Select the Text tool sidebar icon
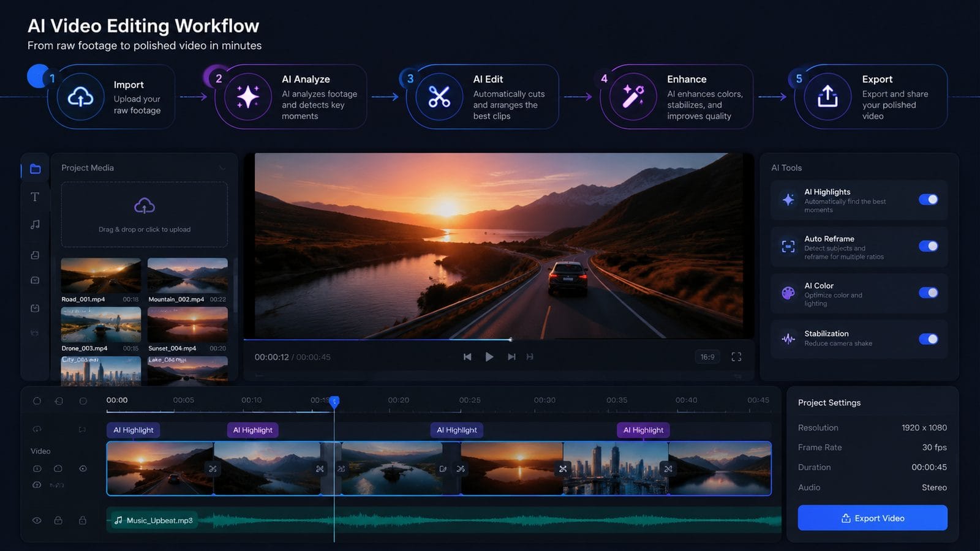This screenshot has height=551, width=980. click(35, 197)
